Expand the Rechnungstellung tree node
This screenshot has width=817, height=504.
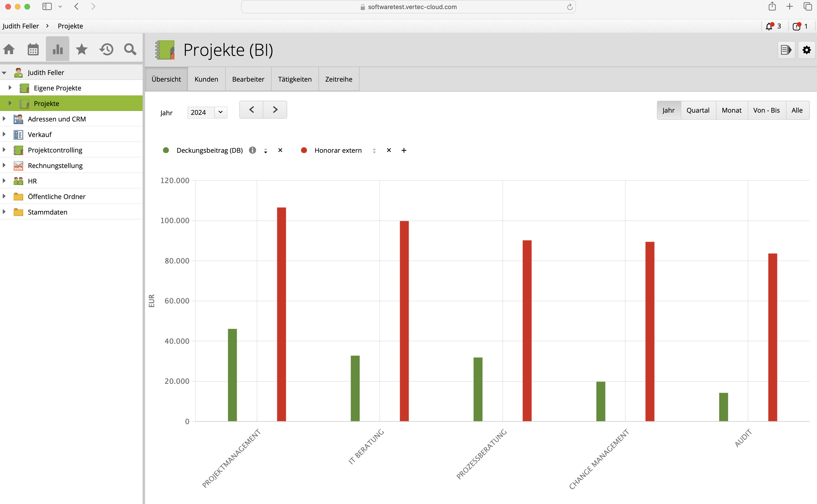(x=4, y=165)
